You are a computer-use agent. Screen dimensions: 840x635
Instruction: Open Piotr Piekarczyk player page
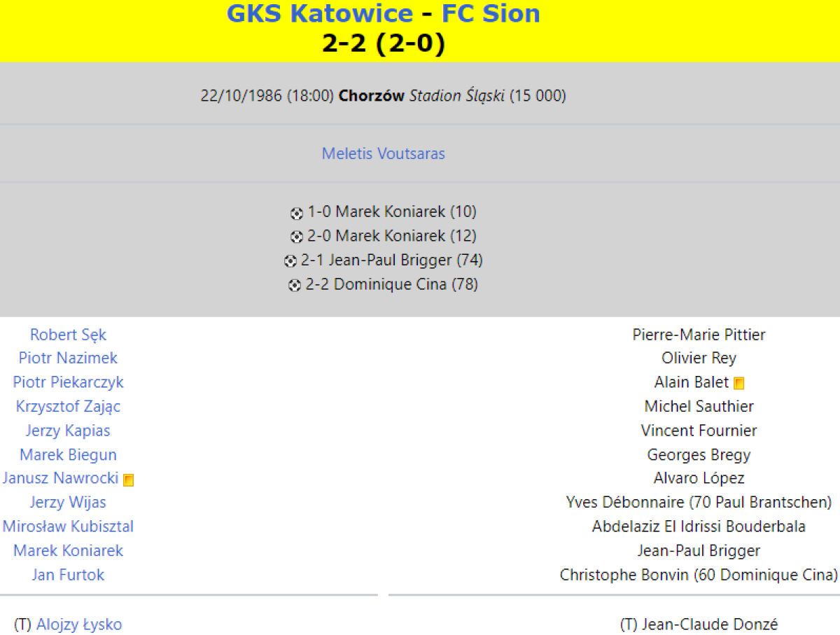click(x=68, y=382)
